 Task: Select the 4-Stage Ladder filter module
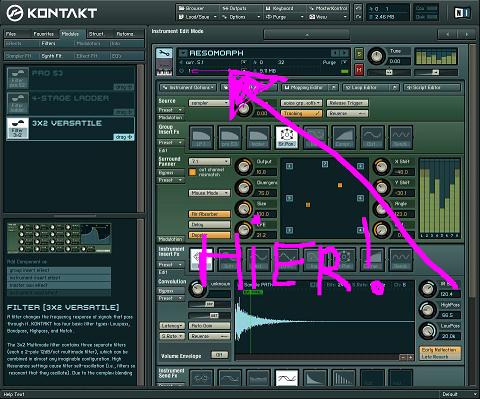71,103
